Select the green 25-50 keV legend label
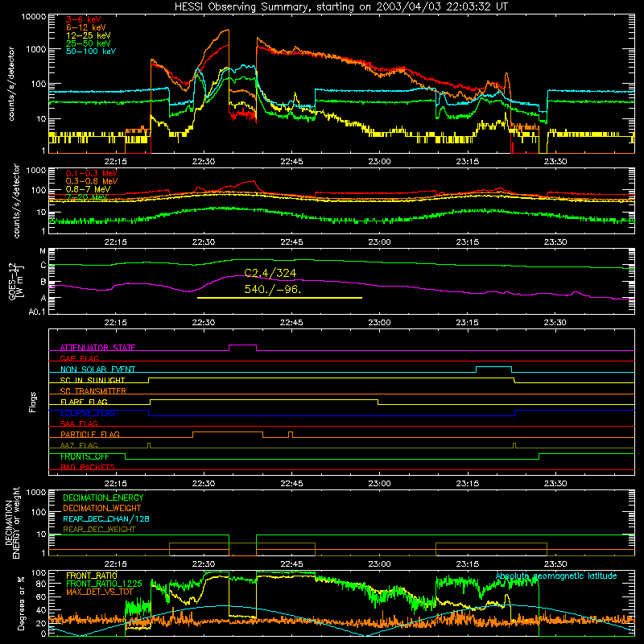644x644 pixels. pyautogui.click(x=89, y=43)
